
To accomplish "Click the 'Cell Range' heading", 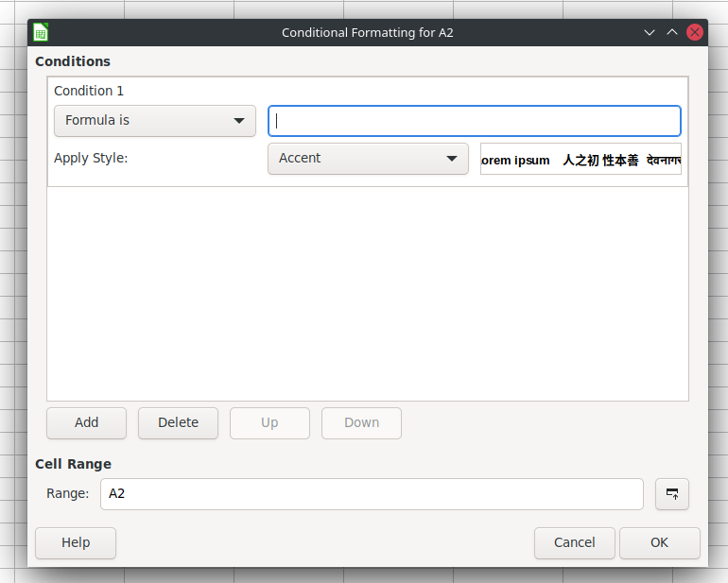I will point(74,464).
